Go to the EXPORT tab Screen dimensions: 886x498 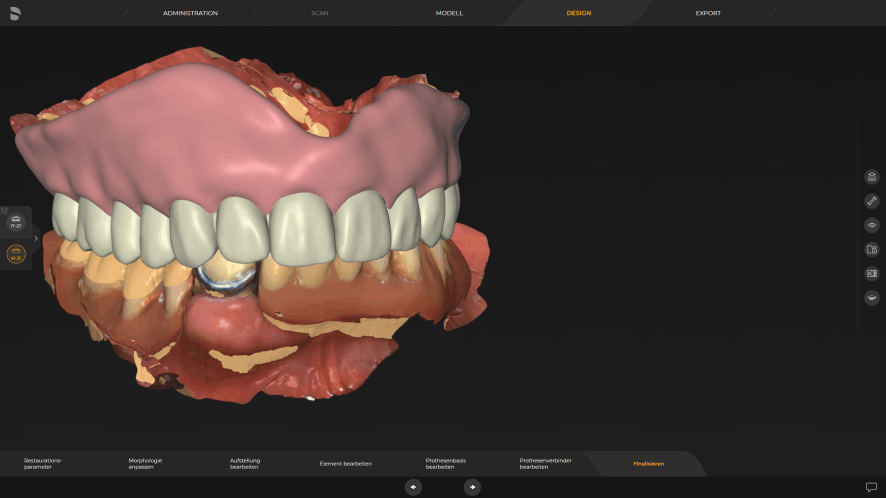pos(708,13)
